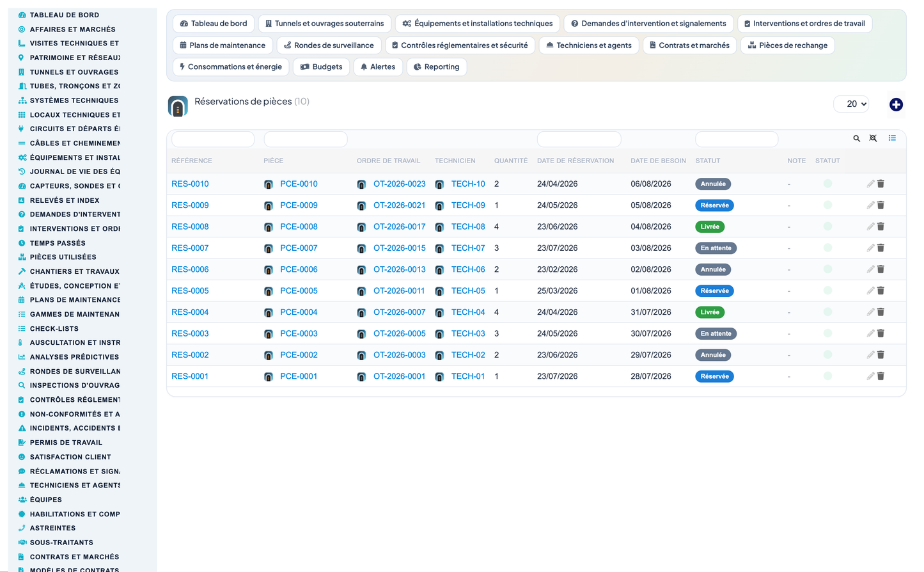Delete reservation RES-0009 using trash icon

881,205
